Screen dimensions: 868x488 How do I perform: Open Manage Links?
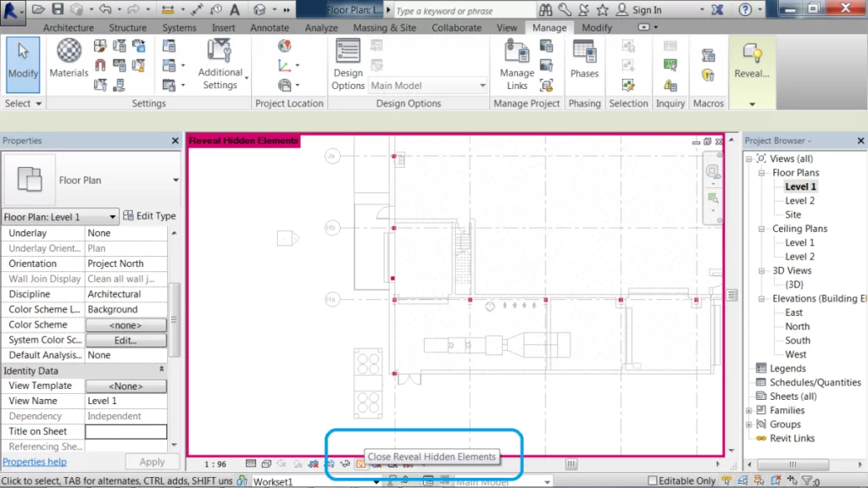pos(516,64)
